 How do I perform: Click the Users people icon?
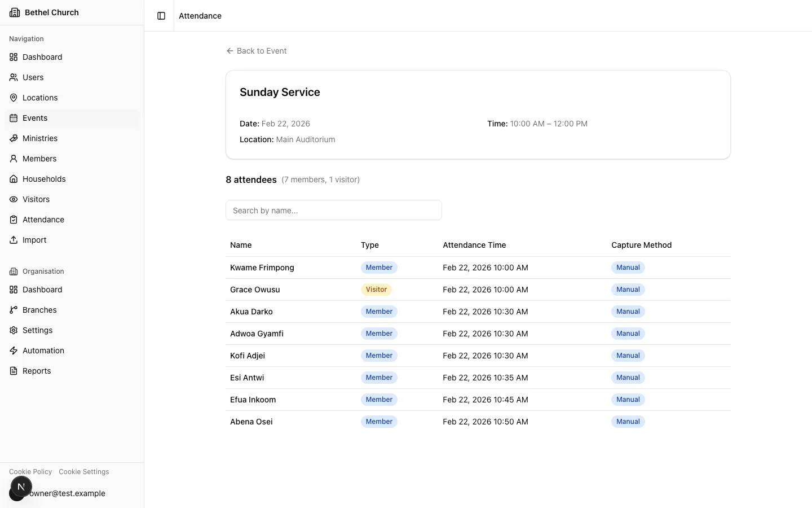coord(14,77)
